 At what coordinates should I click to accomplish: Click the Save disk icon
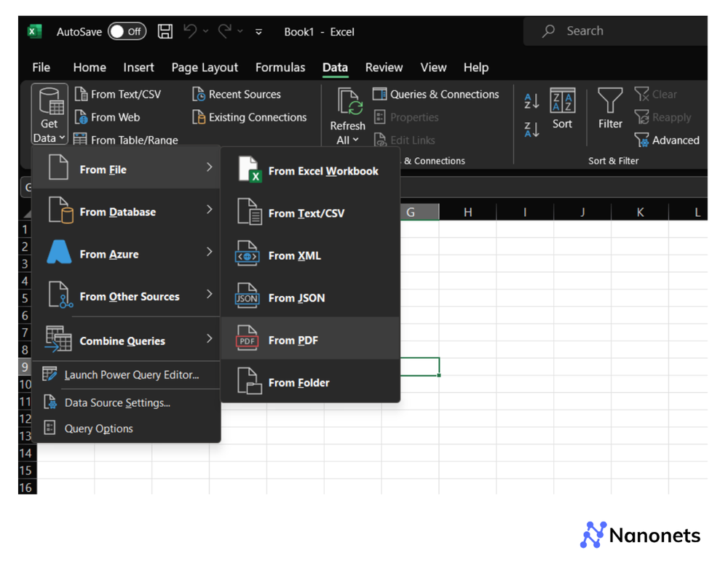[x=165, y=31]
